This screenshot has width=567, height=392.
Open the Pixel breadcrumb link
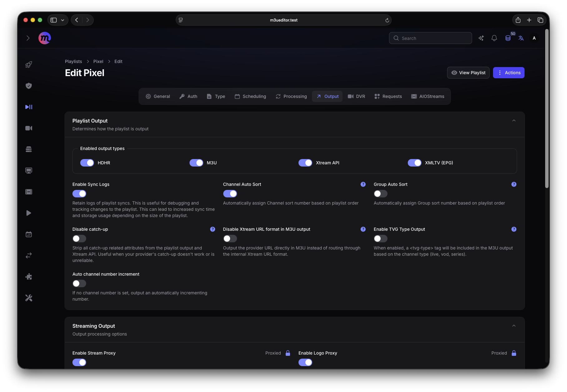(x=98, y=61)
